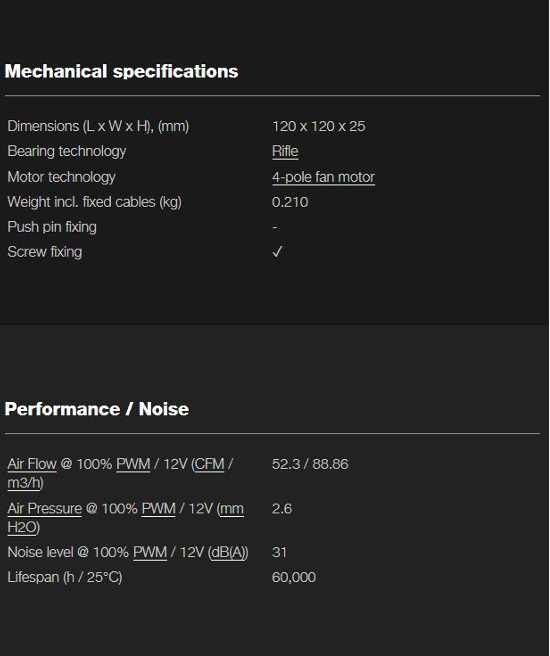Click the m3/h unit link
The image size is (550, 656).
[x=24, y=483]
